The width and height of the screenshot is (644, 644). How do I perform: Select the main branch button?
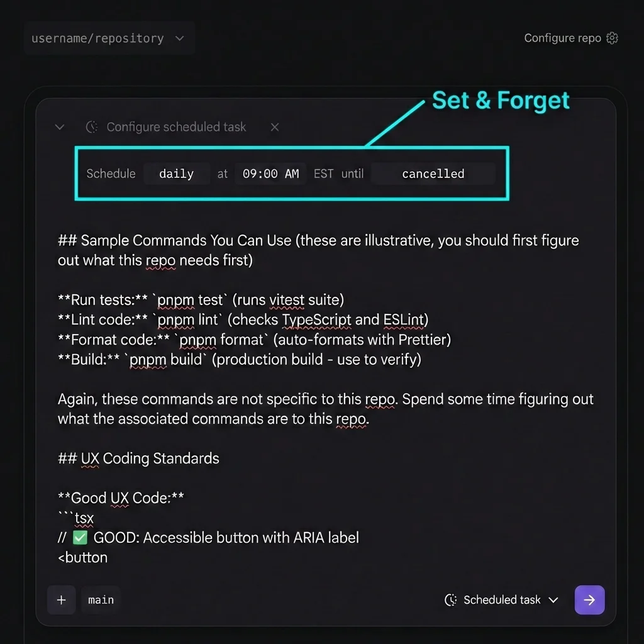[101, 599]
